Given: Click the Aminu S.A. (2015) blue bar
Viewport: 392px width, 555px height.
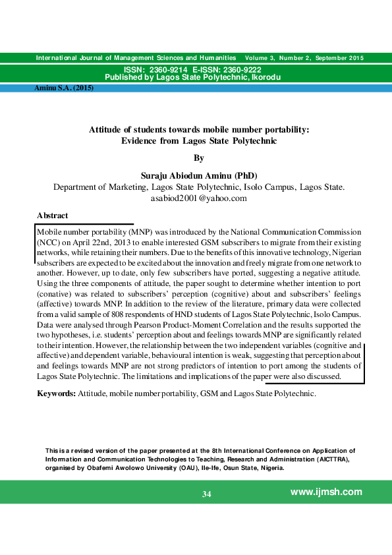Looking at the screenshot, I should 196,88.
